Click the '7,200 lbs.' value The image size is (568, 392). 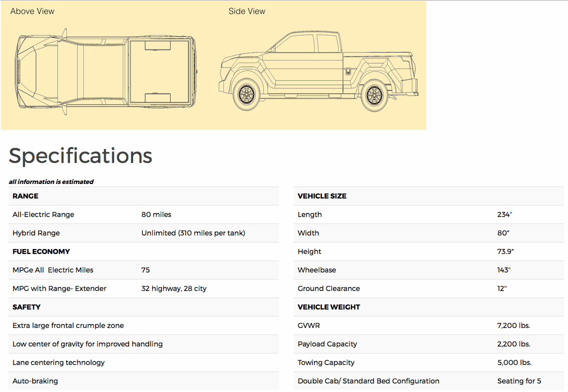(x=513, y=325)
